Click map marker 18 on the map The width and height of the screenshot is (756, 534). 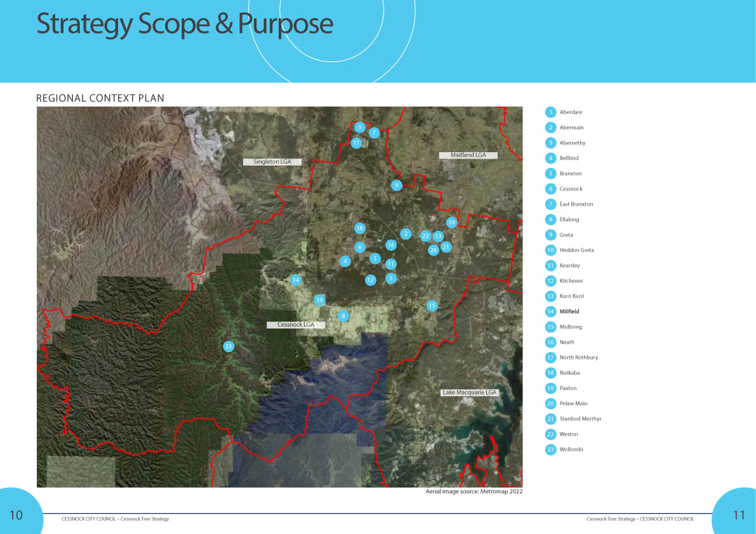359,228
